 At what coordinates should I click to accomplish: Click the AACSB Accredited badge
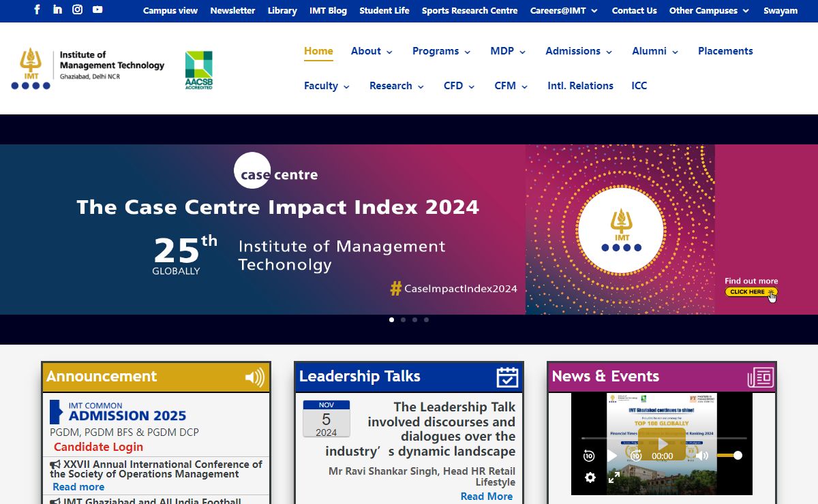click(199, 71)
